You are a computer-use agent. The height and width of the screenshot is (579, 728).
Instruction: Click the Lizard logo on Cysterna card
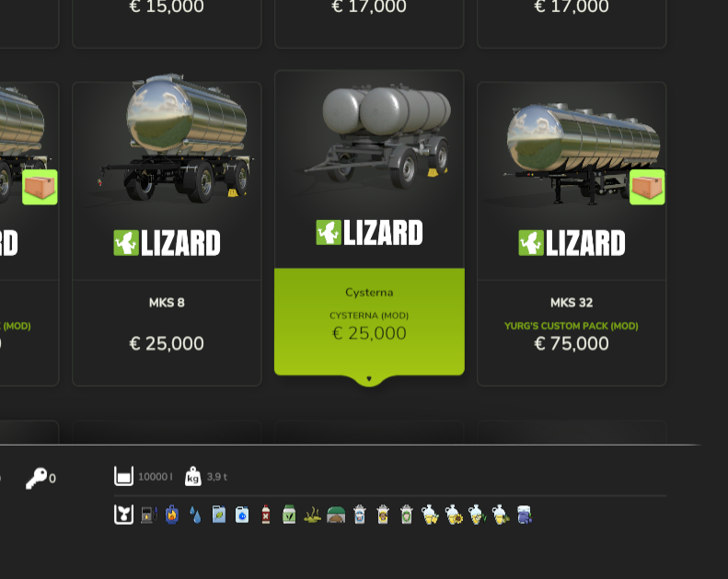coord(369,233)
